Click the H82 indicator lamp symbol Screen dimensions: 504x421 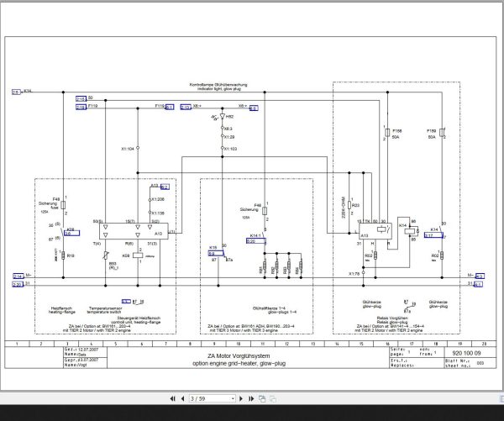(x=222, y=117)
